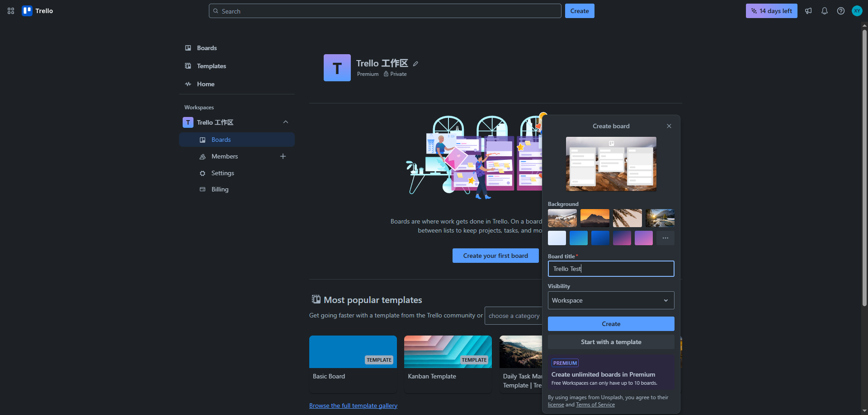Show more backgrounds with ellipsis button
Viewport: 868px width, 415px height.
coord(665,238)
